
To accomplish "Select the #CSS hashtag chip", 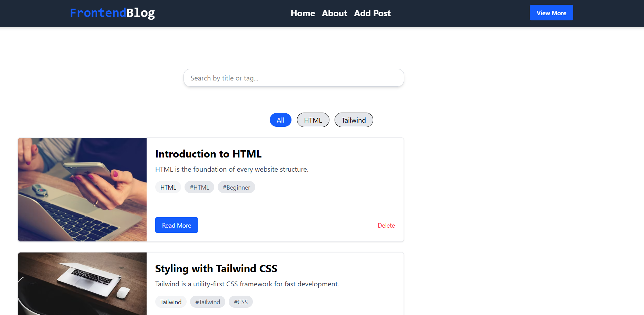I will (240, 302).
